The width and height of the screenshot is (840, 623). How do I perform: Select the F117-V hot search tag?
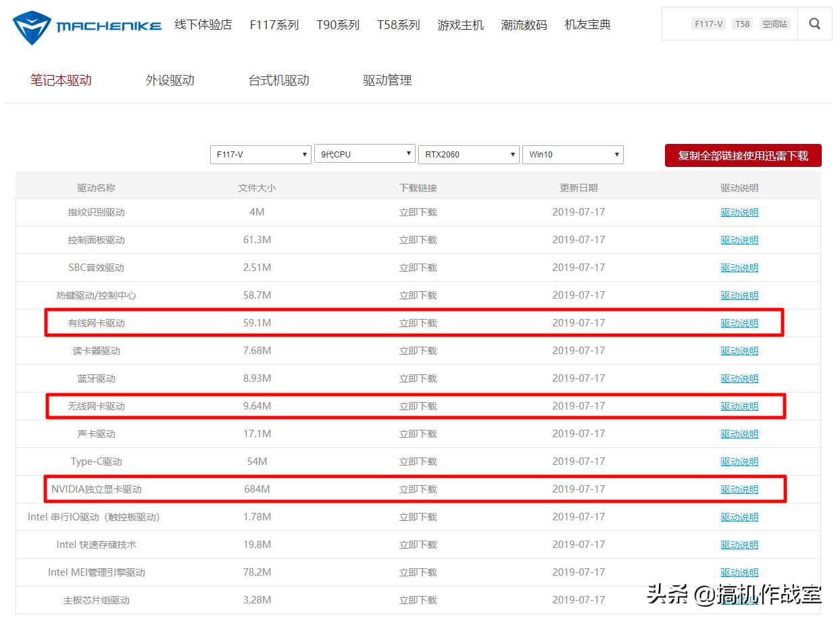pyautogui.click(x=708, y=23)
